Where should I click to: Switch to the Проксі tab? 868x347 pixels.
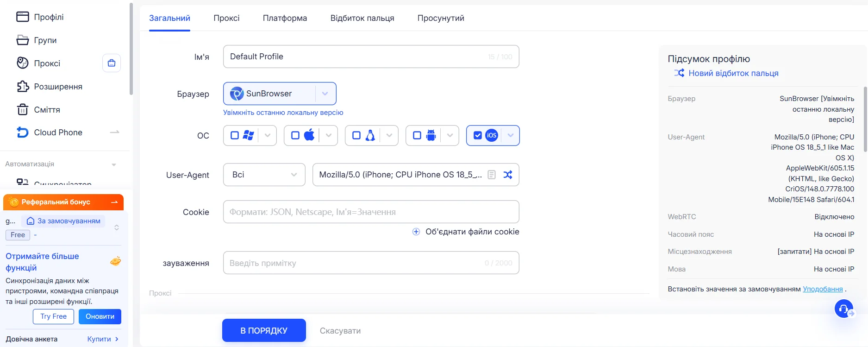pos(226,18)
